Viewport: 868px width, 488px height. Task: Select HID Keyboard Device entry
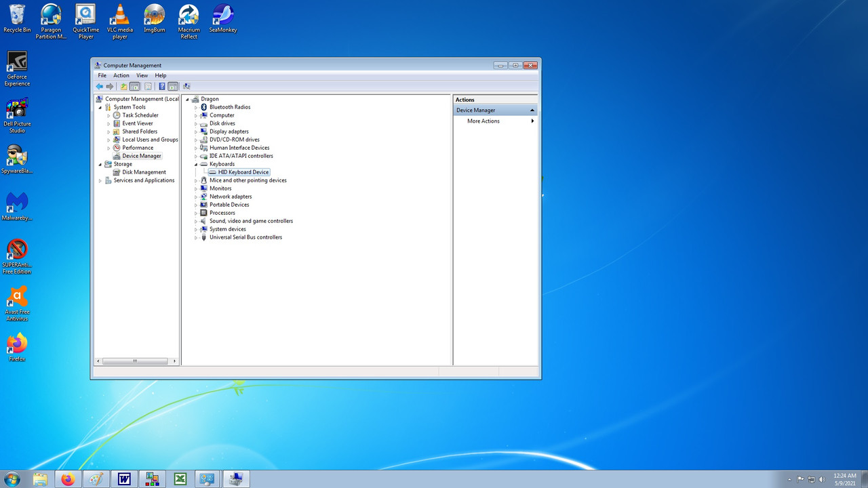[x=243, y=172]
